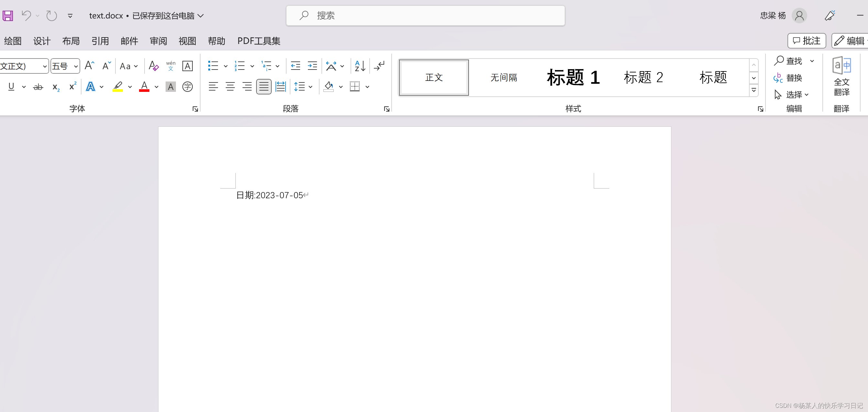Decrease font size with shrink icon
Screen dimensions: 868x412
coord(106,65)
